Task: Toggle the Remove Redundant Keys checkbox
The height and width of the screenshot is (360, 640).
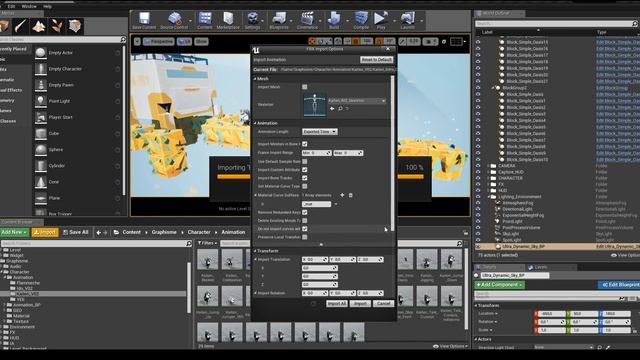Action: [304, 212]
